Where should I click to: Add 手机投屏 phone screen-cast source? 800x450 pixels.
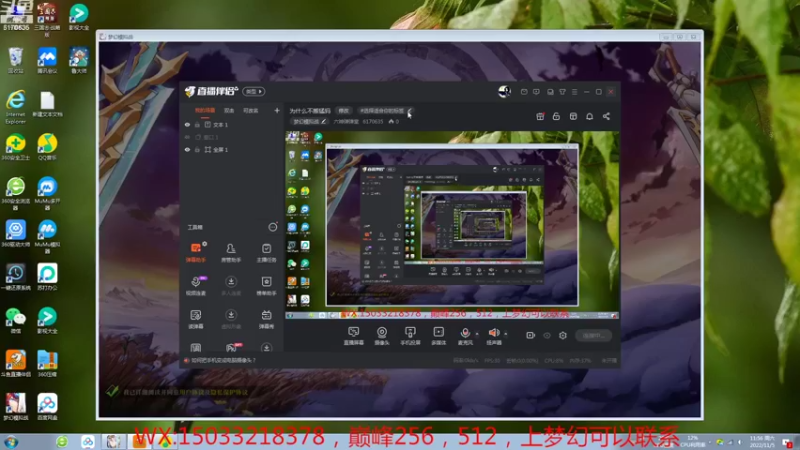coord(410,336)
